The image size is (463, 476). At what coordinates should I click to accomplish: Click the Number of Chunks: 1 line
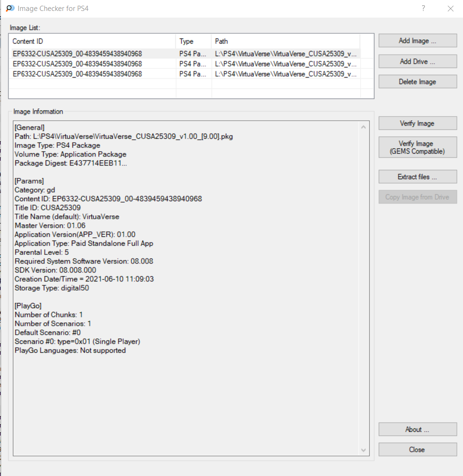(x=49, y=315)
